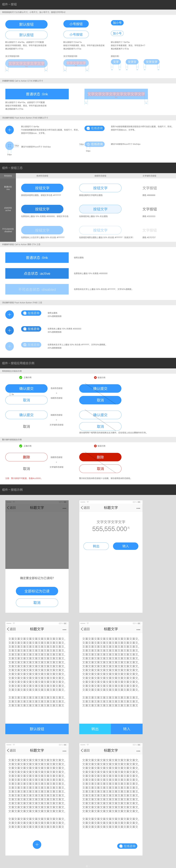Open the ... more menu in 555,555.000 mockup
Viewport: 176px width, 868px height.
click(x=138, y=509)
